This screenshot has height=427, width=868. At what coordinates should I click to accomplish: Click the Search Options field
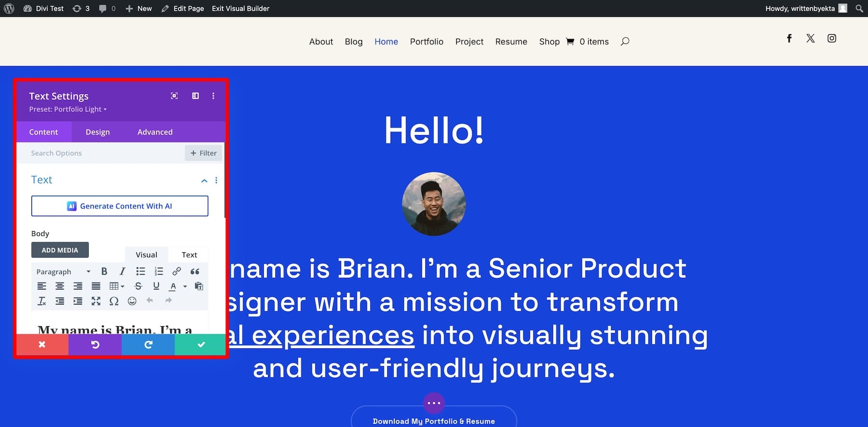pyautogui.click(x=101, y=153)
